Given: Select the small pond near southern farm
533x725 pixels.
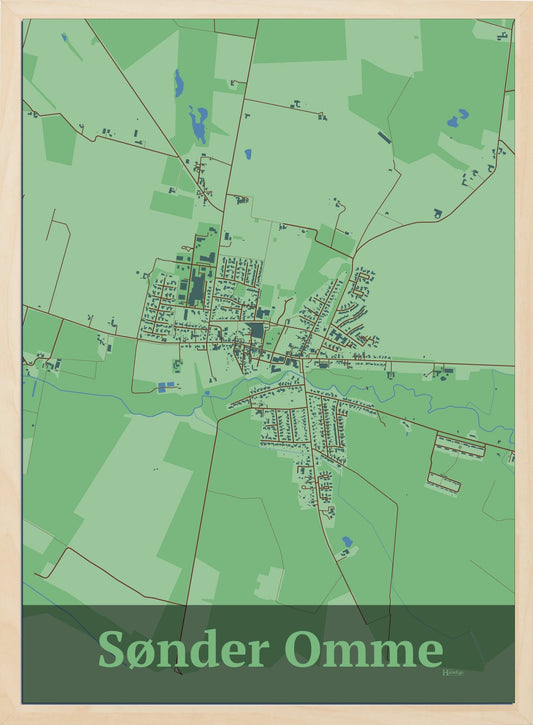Looking at the screenshot, I should pyautogui.click(x=347, y=541).
